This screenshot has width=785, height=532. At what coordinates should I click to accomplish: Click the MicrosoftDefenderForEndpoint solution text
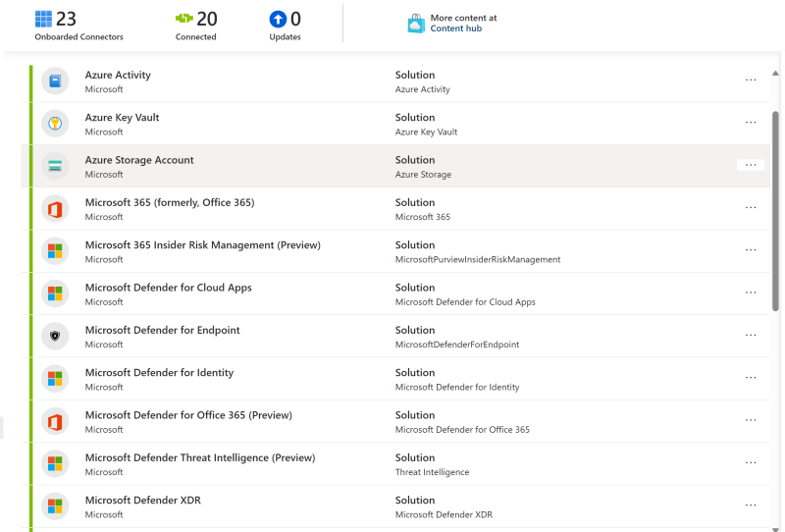tap(457, 345)
